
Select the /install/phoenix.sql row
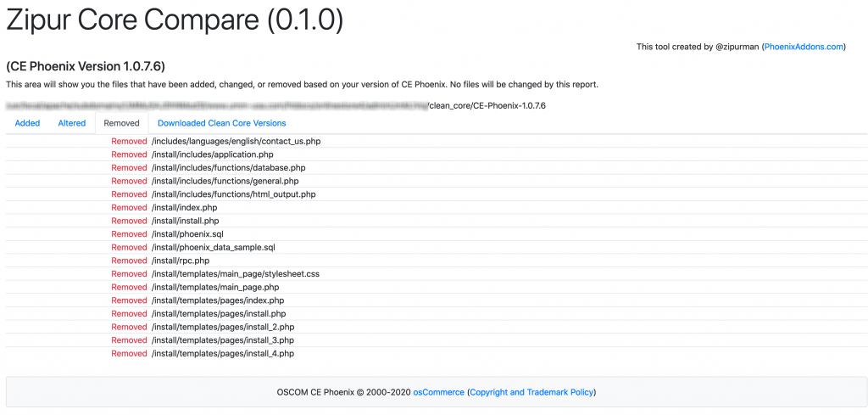point(437,234)
